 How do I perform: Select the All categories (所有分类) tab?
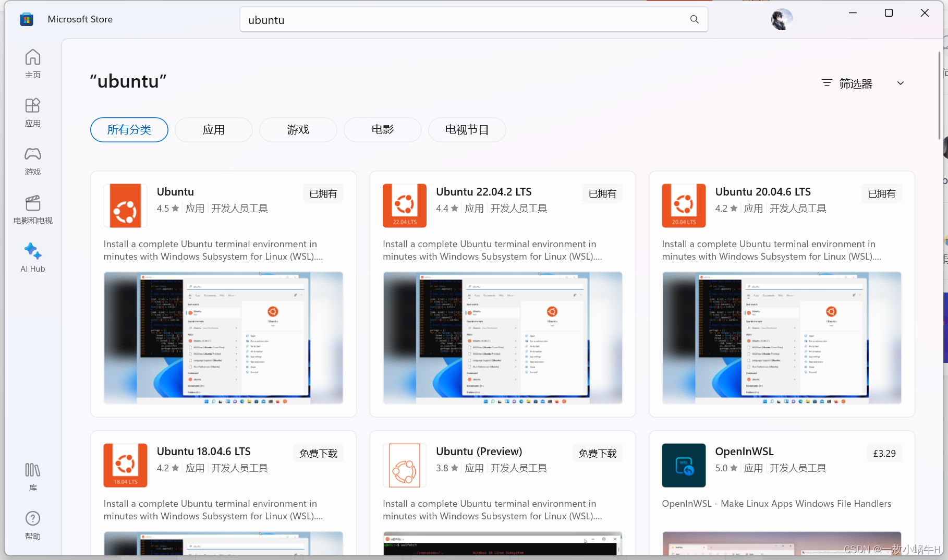click(x=129, y=130)
